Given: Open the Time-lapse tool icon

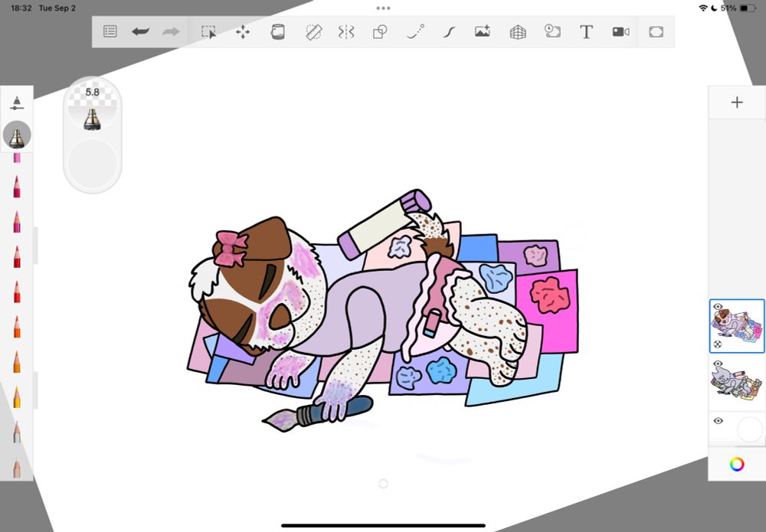Looking at the screenshot, I should pyautogui.click(x=552, y=31).
